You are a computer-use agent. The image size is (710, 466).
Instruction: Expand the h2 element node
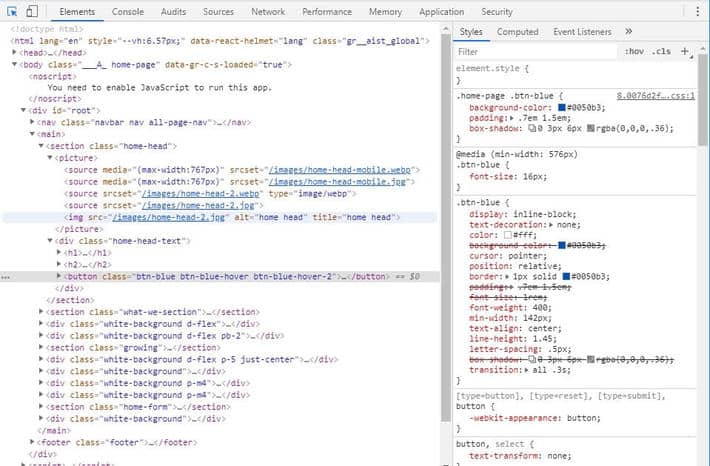[59, 264]
